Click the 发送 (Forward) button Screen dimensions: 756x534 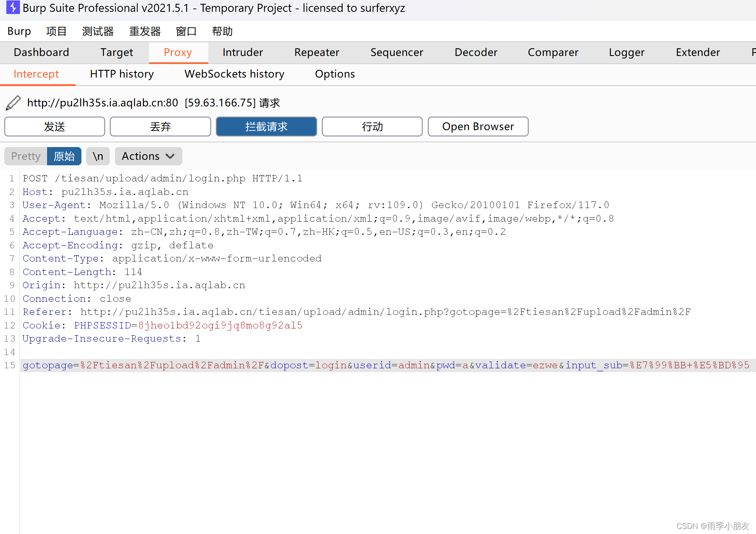click(x=55, y=126)
